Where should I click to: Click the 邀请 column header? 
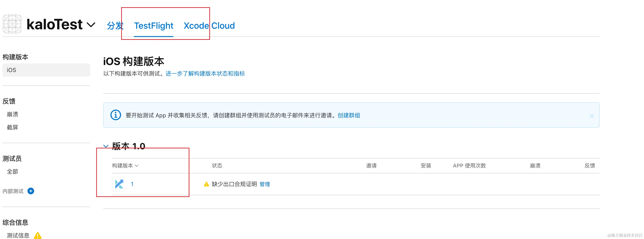click(x=371, y=166)
